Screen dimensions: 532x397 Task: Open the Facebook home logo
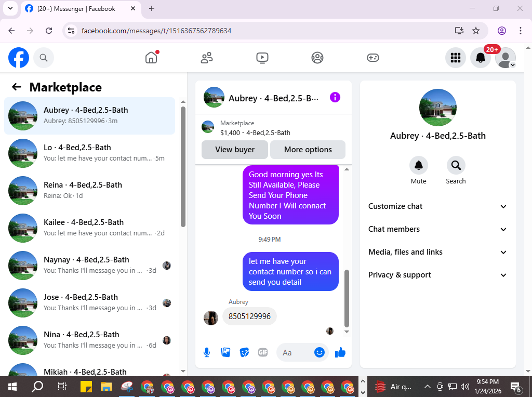pos(19,58)
